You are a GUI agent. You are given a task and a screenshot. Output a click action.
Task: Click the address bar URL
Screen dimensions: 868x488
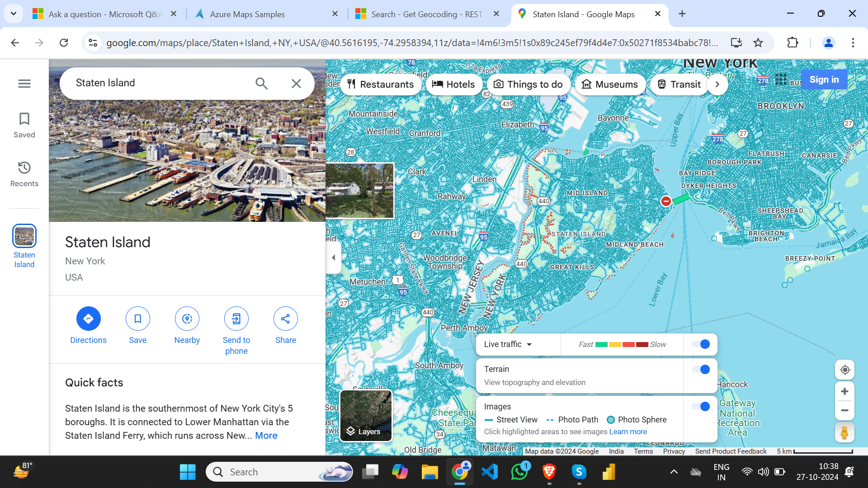tap(411, 42)
